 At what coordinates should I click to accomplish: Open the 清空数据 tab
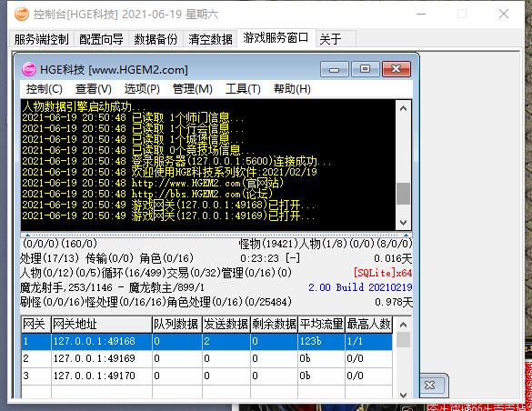pyautogui.click(x=210, y=39)
